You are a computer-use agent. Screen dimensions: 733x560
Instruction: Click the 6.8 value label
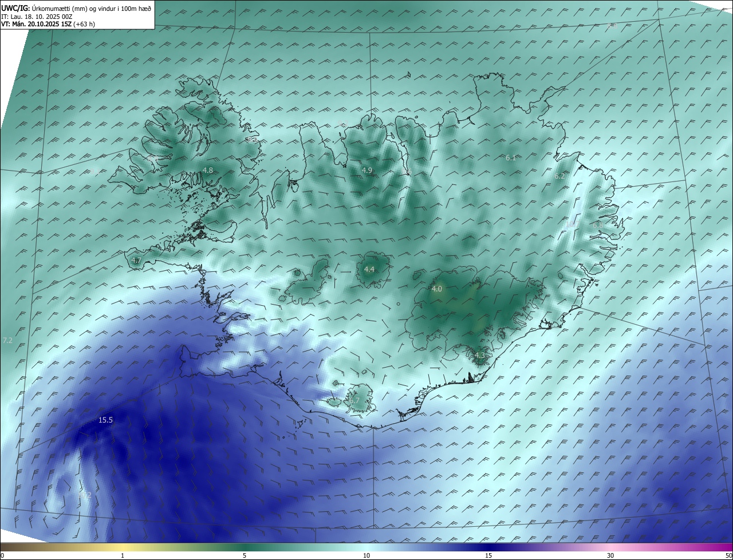click(597, 225)
